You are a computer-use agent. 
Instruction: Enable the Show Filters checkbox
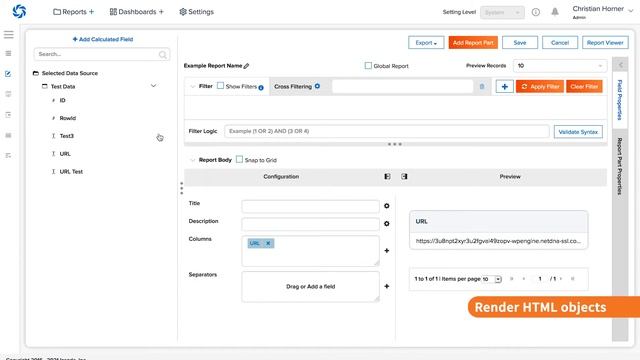(x=220, y=86)
